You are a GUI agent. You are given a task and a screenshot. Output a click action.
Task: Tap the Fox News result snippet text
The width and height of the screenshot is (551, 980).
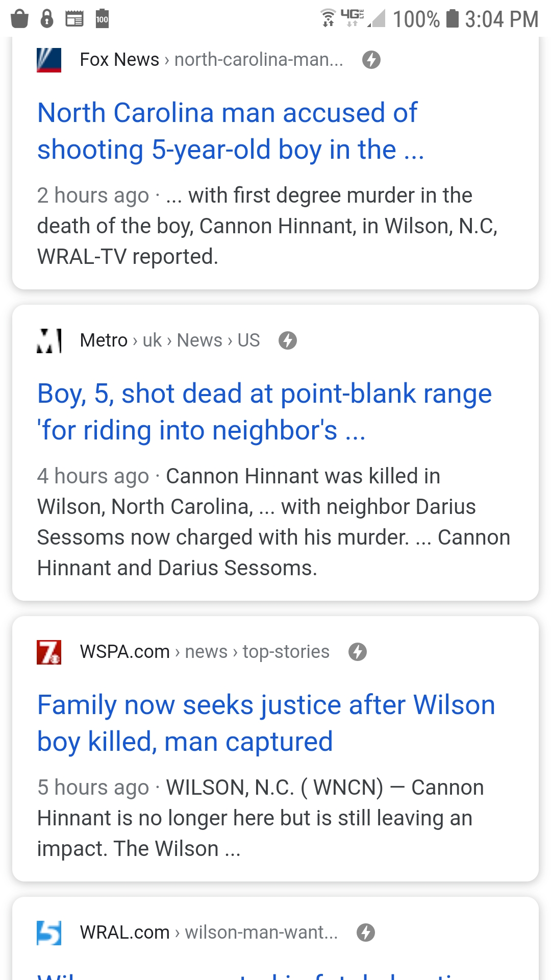point(267,226)
